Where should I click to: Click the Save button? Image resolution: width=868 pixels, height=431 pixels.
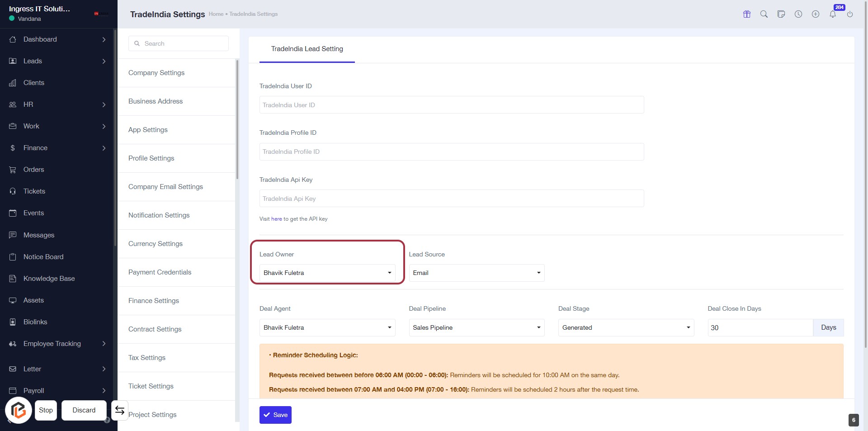275,415
